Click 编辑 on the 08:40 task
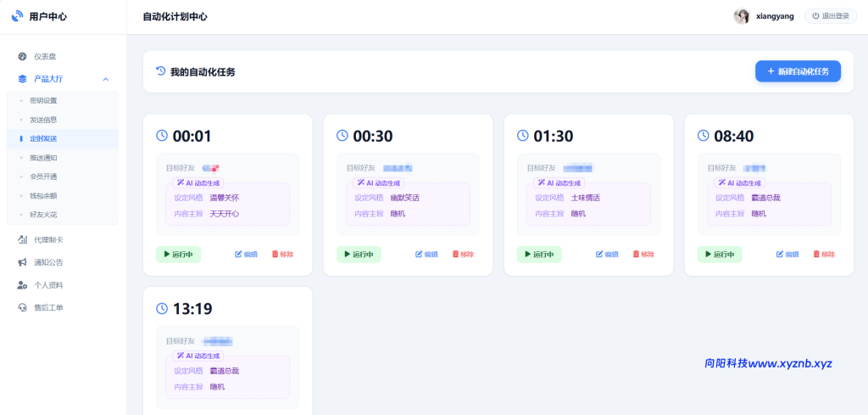 point(787,255)
